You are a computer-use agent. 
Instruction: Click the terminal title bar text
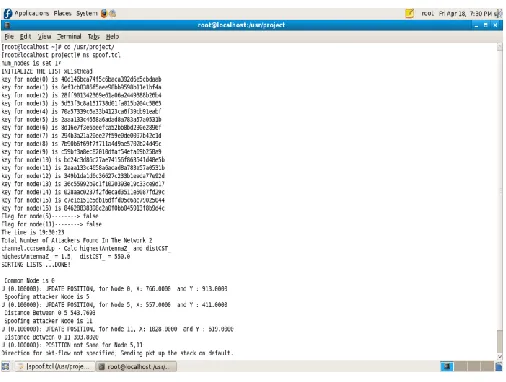pyautogui.click(x=241, y=25)
